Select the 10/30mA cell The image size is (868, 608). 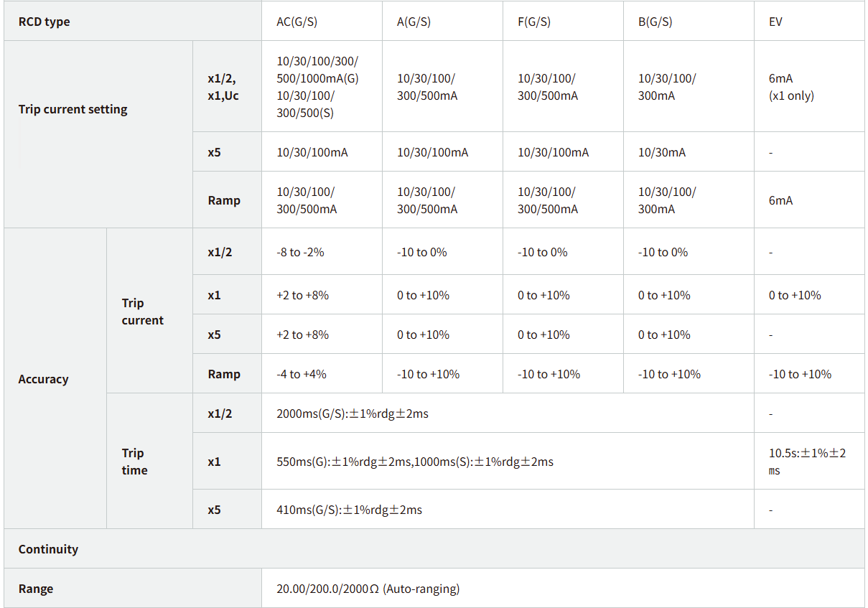pyautogui.click(x=661, y=152)
